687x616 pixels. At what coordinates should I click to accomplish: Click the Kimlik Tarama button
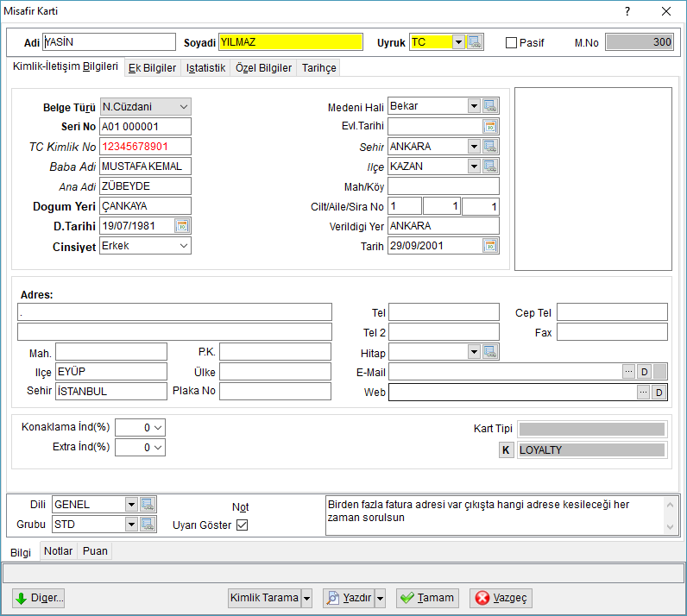(265, 598)
